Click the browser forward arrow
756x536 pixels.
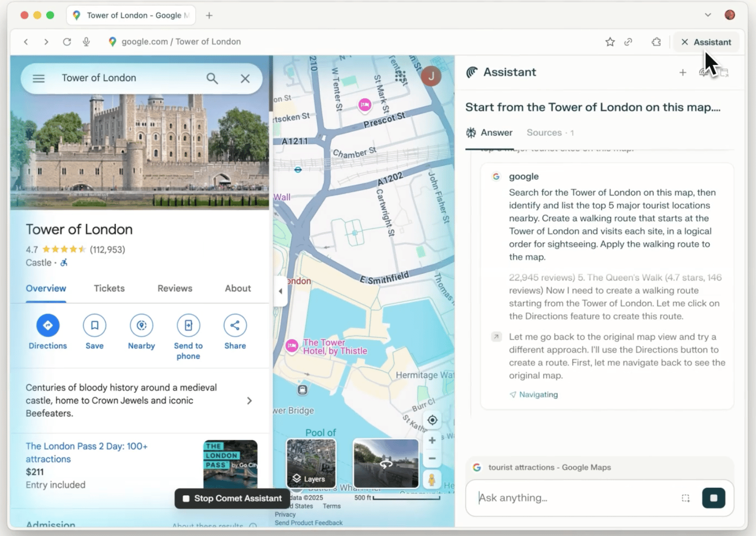coord(46,42)
